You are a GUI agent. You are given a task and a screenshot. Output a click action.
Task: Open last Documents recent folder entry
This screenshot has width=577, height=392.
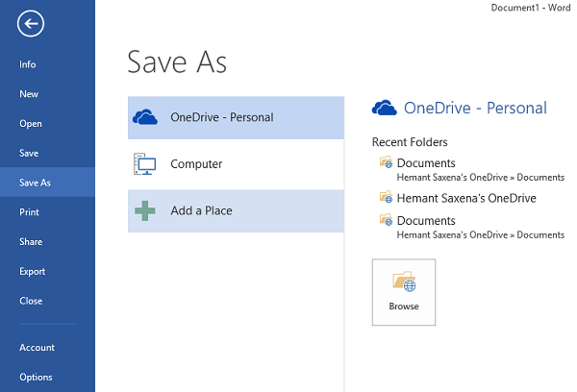coord(472,227)
